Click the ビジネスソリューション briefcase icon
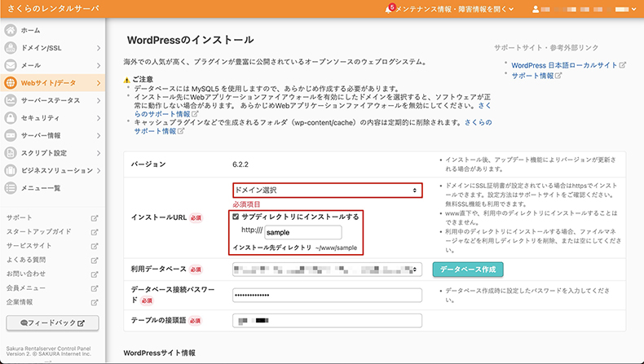This screenshot has height=364, width=644. click(11, 170)
